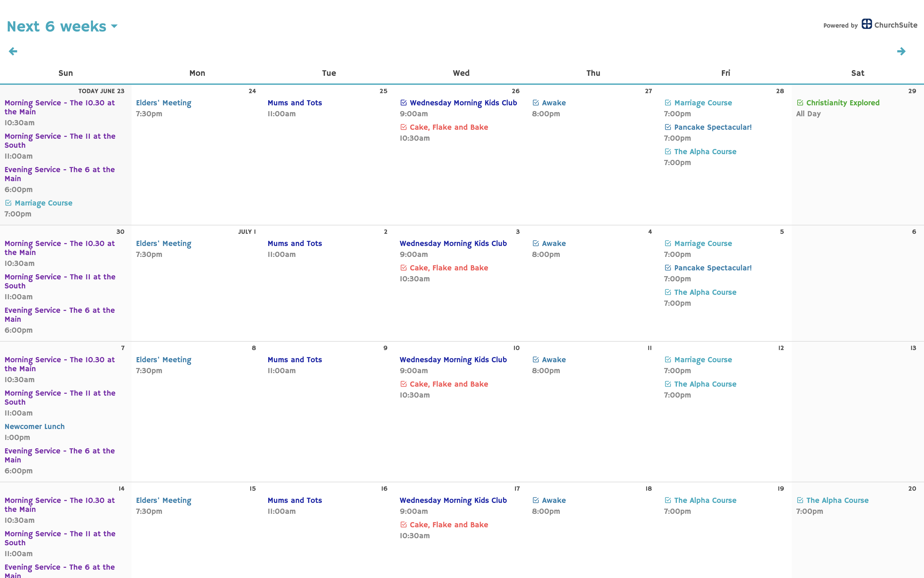Go to next weeks with right arrow
The width and height of the screenshot is (924, 578).
(901, 51)
